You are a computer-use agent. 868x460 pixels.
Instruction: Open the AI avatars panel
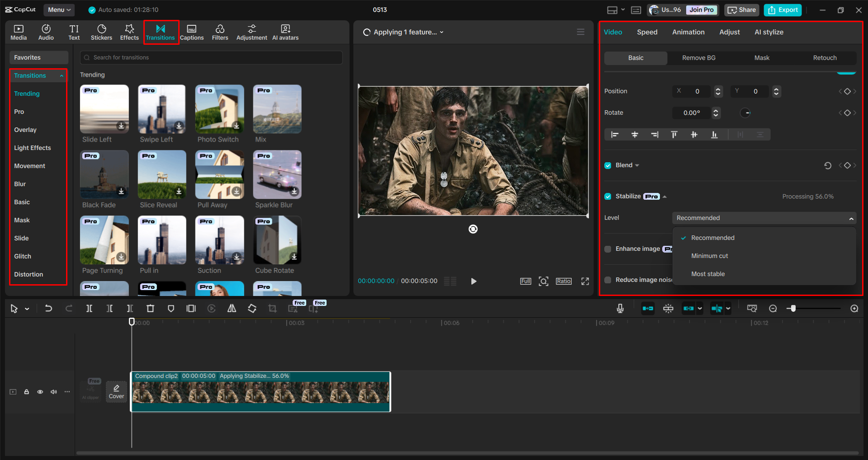(x=285, y=32)
